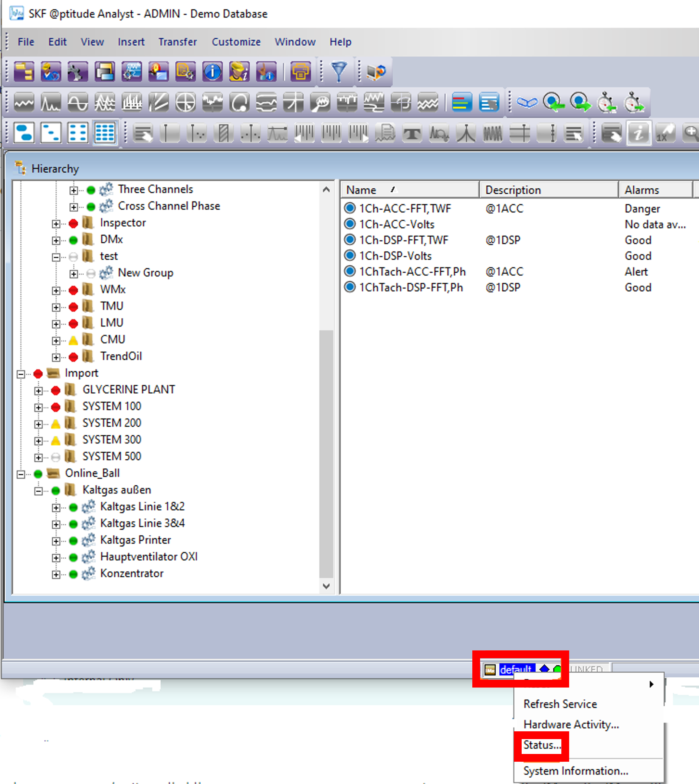Viewport: 699px width, 784px height.
Task: Click the 'default' service in status bar
Action: point(516,670)
